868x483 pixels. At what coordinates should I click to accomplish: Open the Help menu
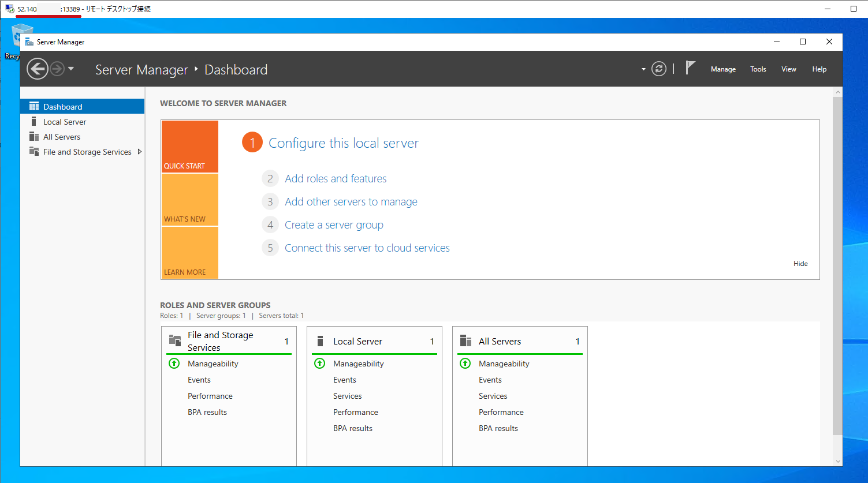pos(819,69)
